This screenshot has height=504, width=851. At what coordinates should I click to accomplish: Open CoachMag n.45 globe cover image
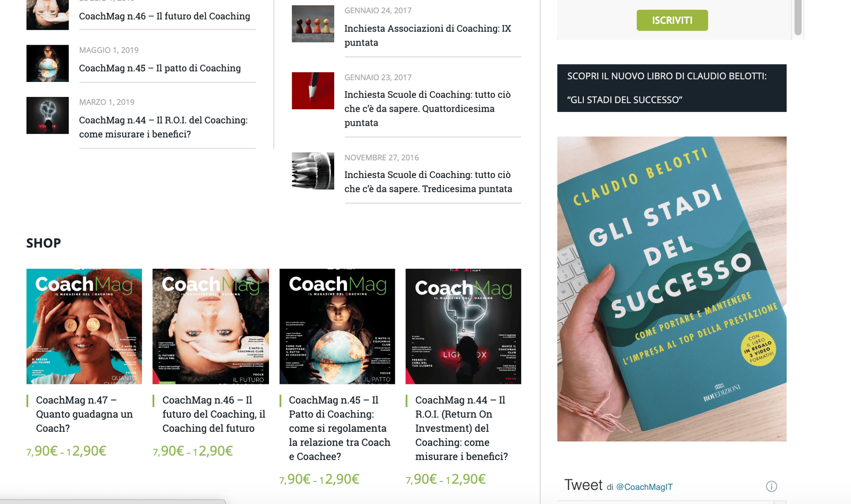point(337,326)
